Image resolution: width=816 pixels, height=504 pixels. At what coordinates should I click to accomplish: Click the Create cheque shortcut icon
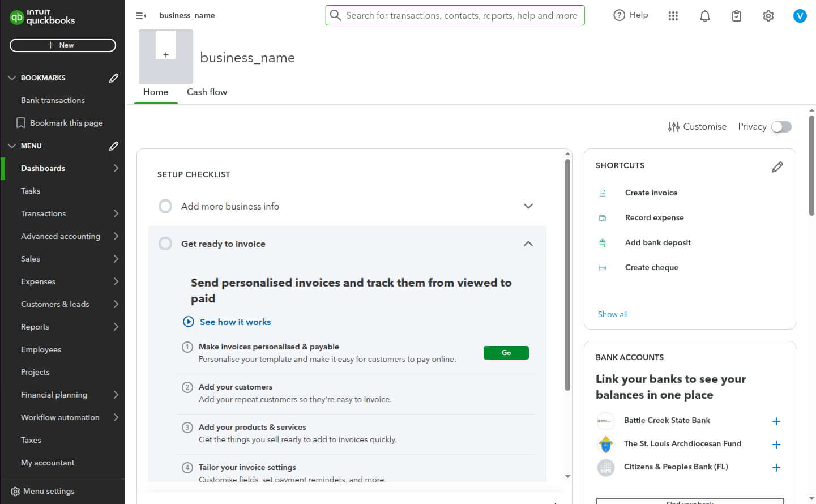coord(603,268)
